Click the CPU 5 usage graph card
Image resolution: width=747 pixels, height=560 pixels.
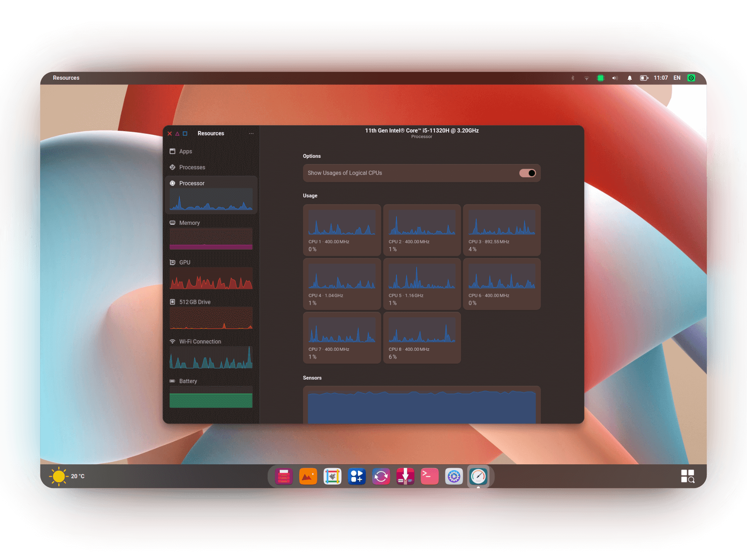coord(422,284)
